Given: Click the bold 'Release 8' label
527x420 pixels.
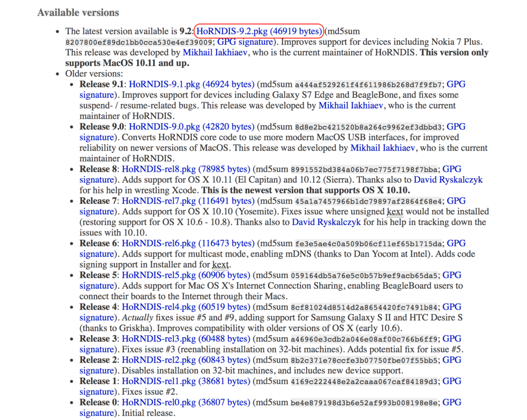Looking at the screenshot, I should point(98,169).
